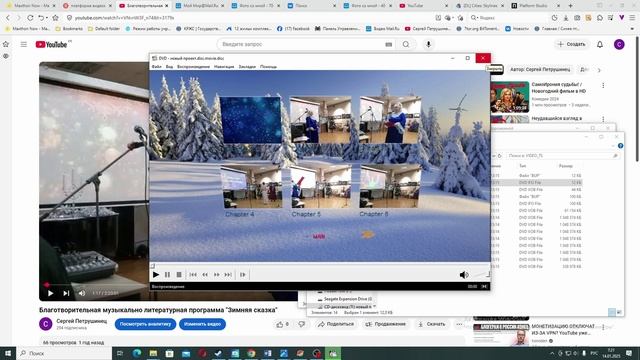Select the Chapter 4 thumbnail in DVD menu
The width and height of the screenshot is (640, 360).
point(251,187)
